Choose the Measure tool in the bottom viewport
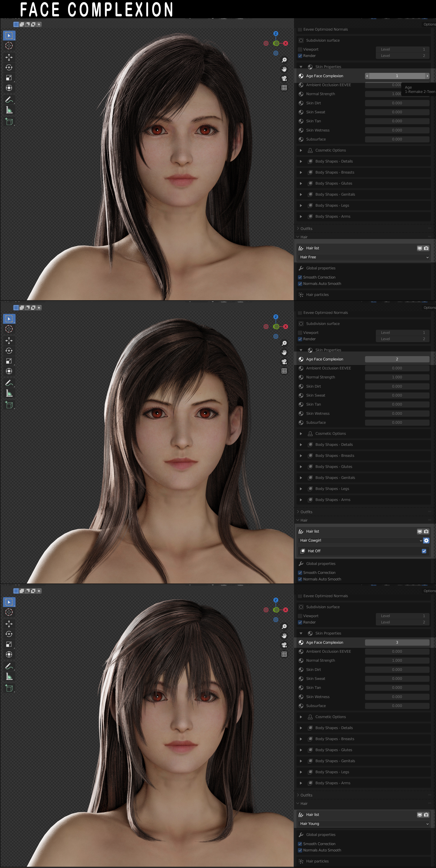The width and height of the screenshot is (436, 868). [9, 677]
